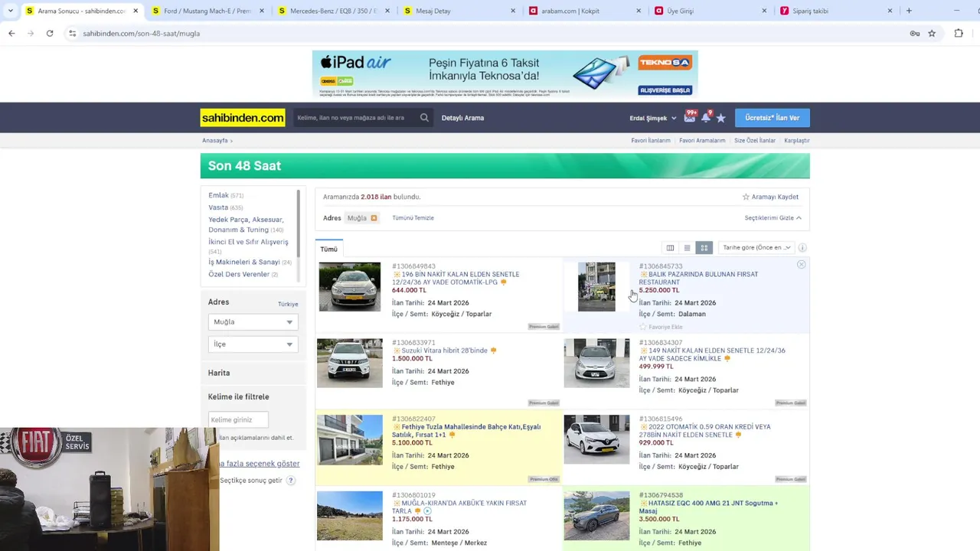Viewport: 980px width, 551px height.
Task: Open the BALIK PAZARINDA restaurant listing thumbnail
Action: 596,287
